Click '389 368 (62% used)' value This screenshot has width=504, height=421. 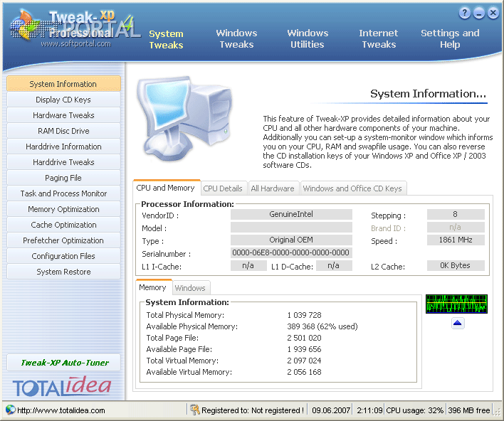click(322, 326)
